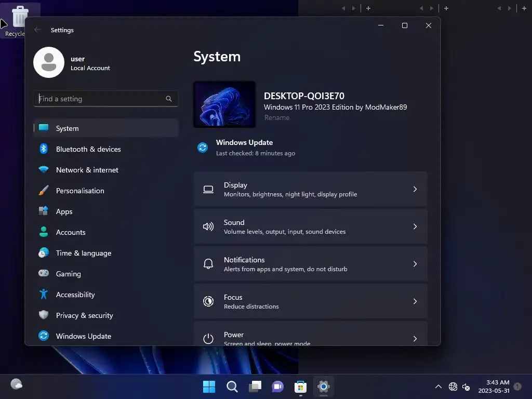Click the Display laptop icon
This screenshot has height=399, width=532.
(208, 189)
